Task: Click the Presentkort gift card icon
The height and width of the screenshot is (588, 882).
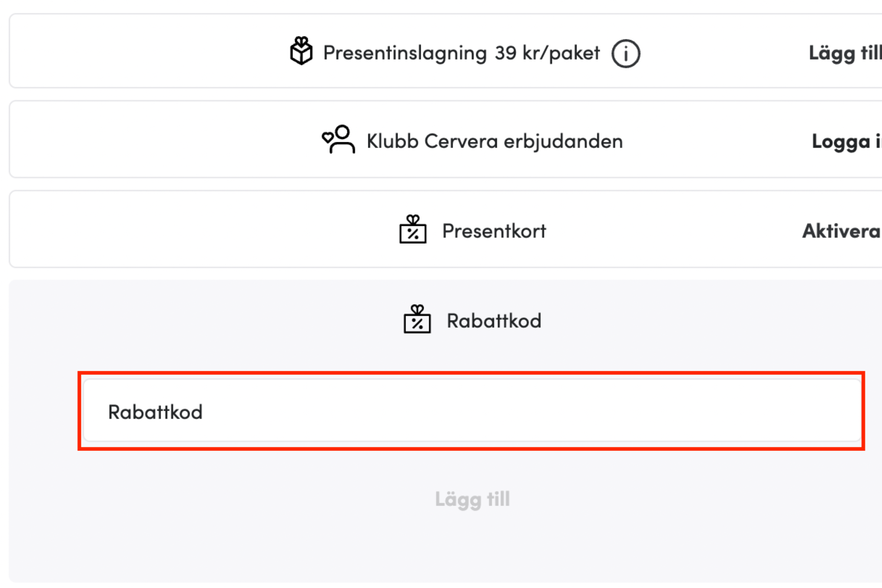Action: pyautogui.click(x=413, y=229)
